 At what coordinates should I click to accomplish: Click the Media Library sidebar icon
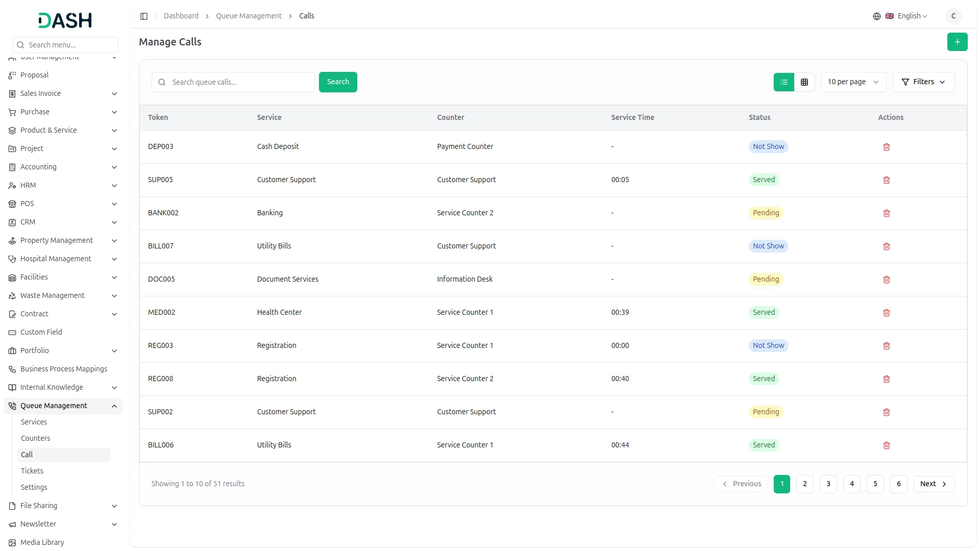(x=12, y=543)
